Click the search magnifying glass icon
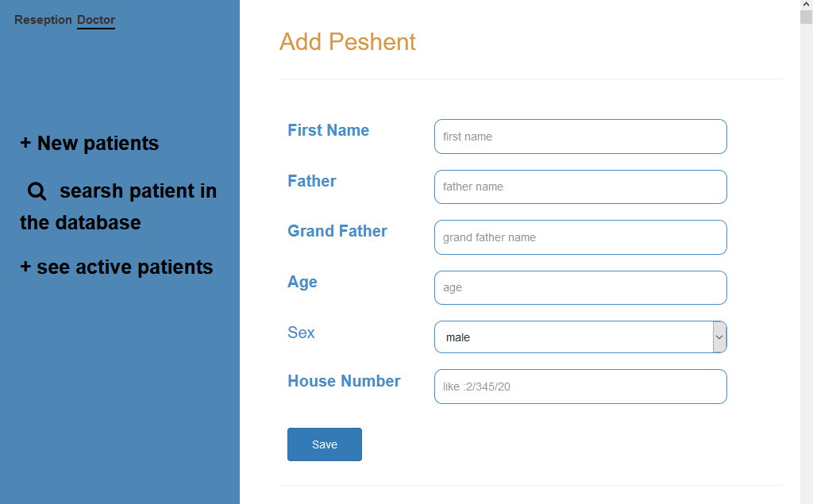This screenshot has width=813, height=504. [x=37, y=190]
